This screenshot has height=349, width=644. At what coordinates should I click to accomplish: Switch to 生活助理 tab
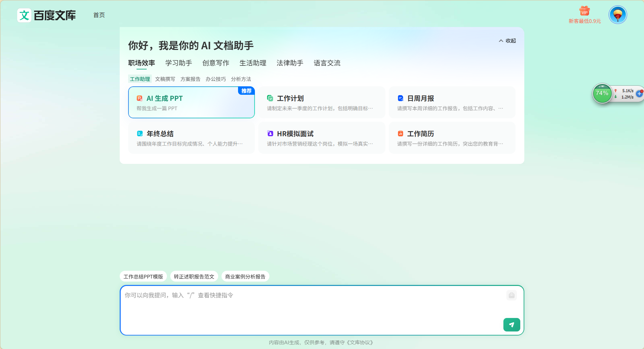[253, 63]
